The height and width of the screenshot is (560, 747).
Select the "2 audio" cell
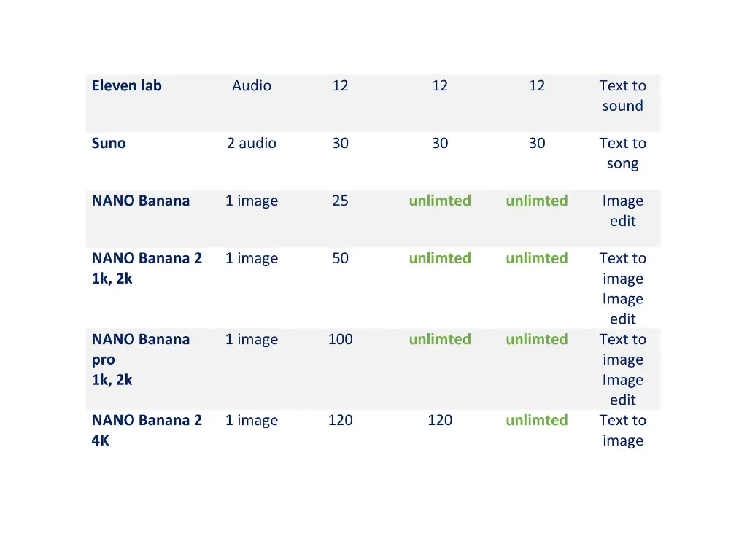pyautogui.click(x=252, y=144)
